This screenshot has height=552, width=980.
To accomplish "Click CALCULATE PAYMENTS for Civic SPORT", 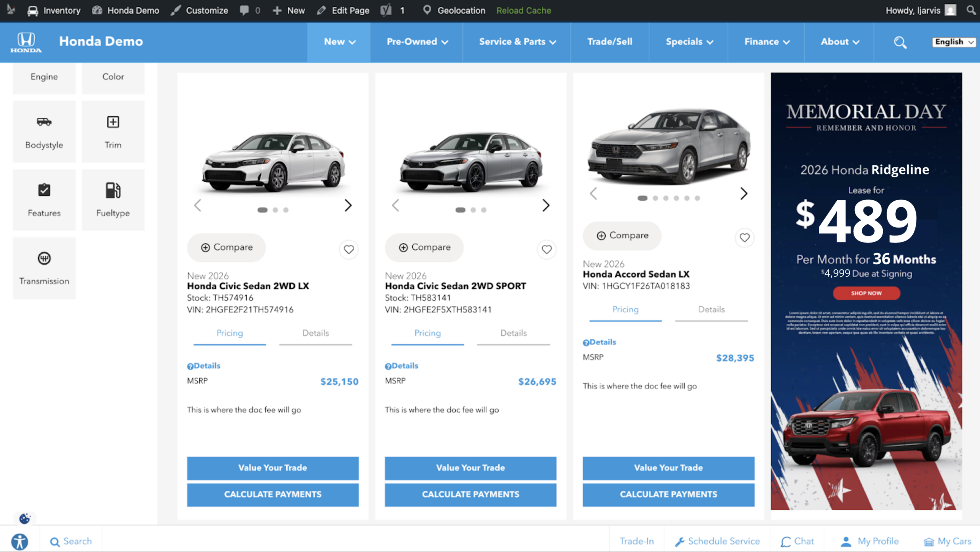I will pos(470,495).
